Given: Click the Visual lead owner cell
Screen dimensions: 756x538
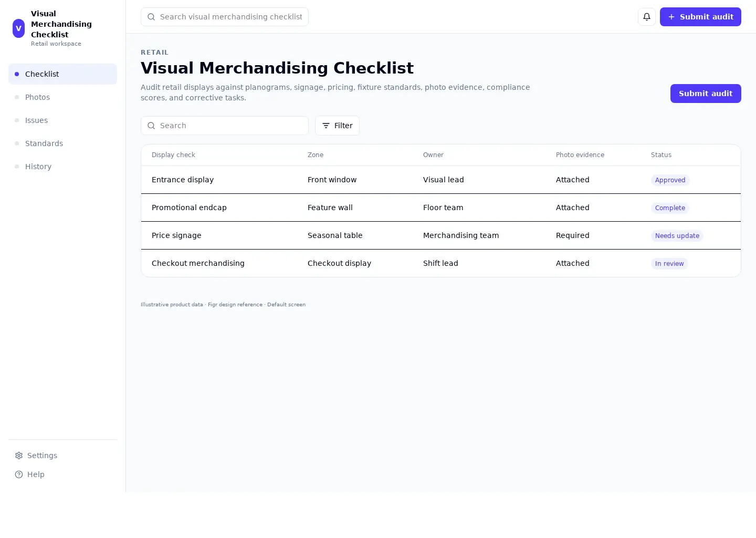Looking at the screenshot, I should (x=444, y=180).
